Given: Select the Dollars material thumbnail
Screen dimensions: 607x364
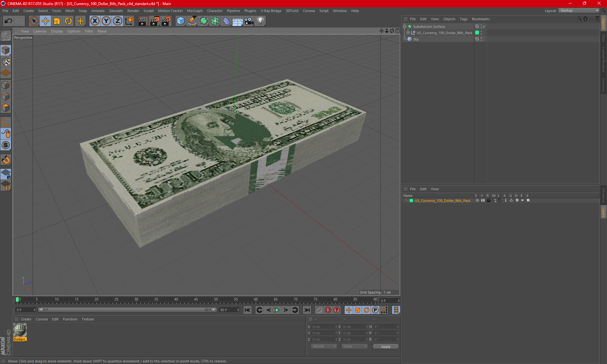Looking at the screenshot, I should pos(20,330).
